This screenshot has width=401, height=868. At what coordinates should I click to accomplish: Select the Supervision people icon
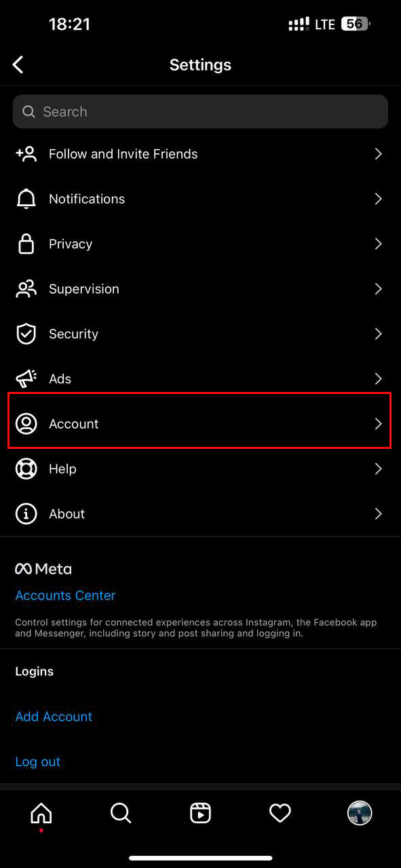26,288
